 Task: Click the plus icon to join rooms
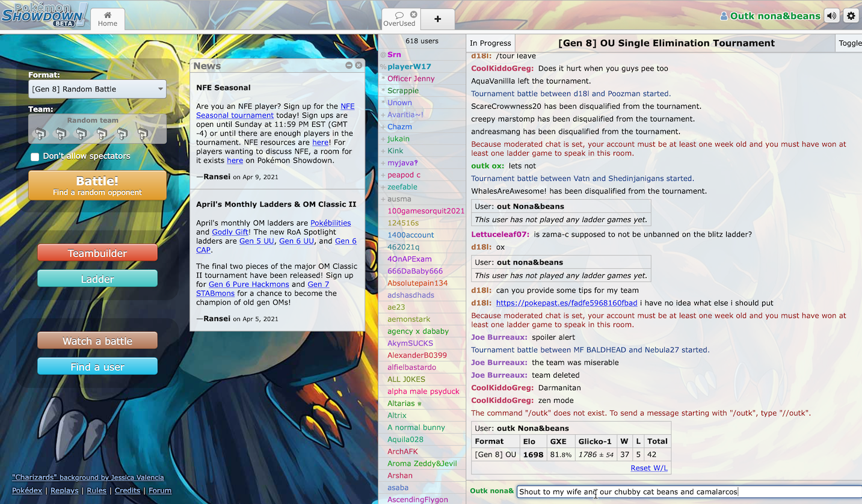(x=437, y=19)
